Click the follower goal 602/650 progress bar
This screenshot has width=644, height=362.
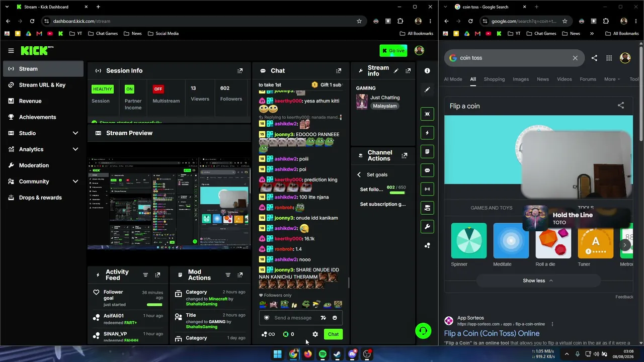pyautogui.click(x=397, y=193)
